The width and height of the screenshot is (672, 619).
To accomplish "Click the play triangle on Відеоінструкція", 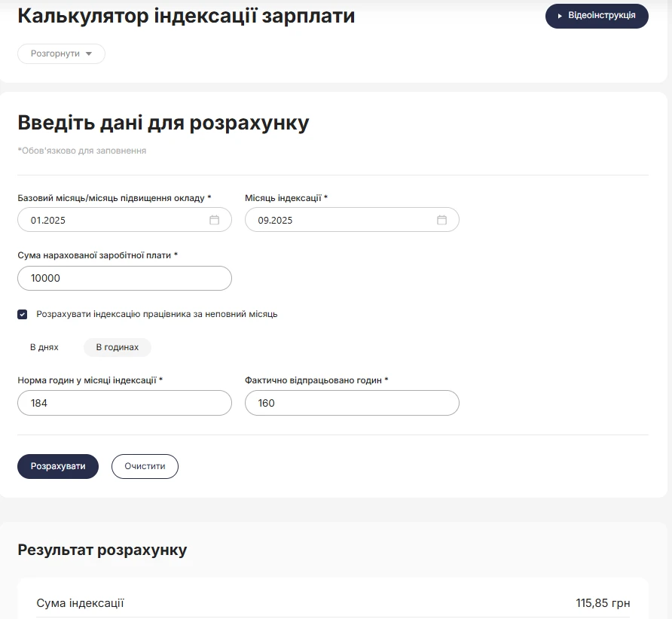I will click(x=560, y=16).
